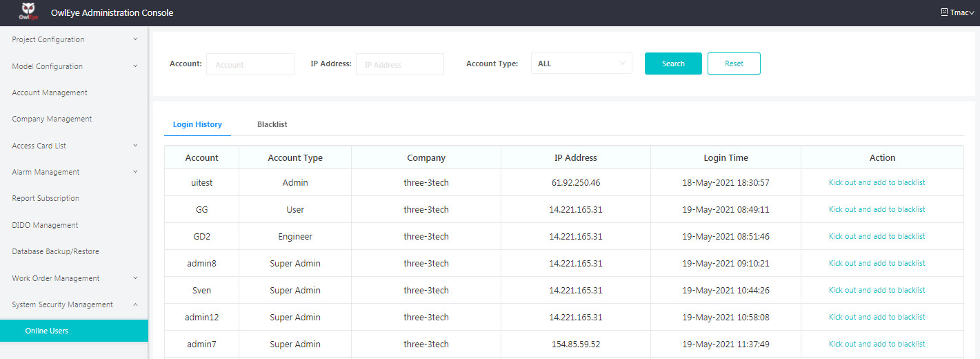Expand the Project Configuration menu
Screen dimensions: 980x359
coord(74,39)
